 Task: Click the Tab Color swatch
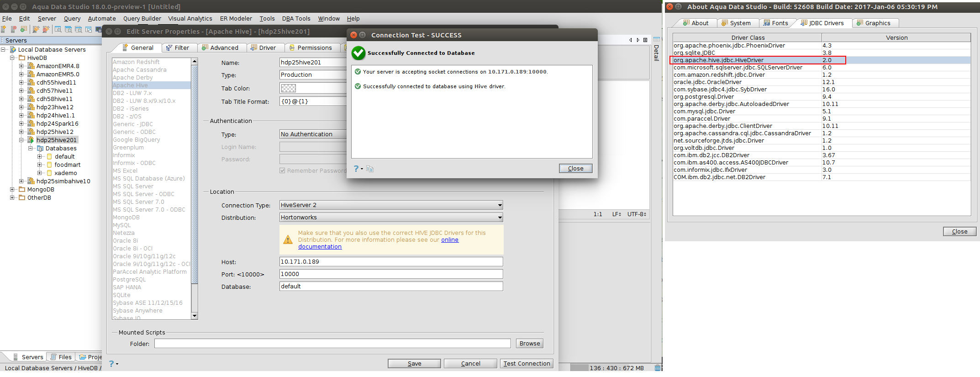[x=289, y=88]
